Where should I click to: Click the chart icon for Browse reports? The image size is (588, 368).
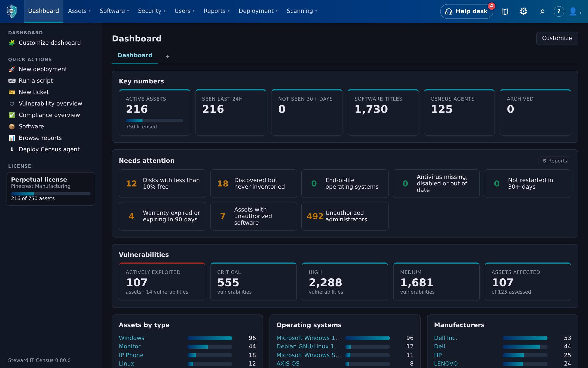[x=12, y=138]
